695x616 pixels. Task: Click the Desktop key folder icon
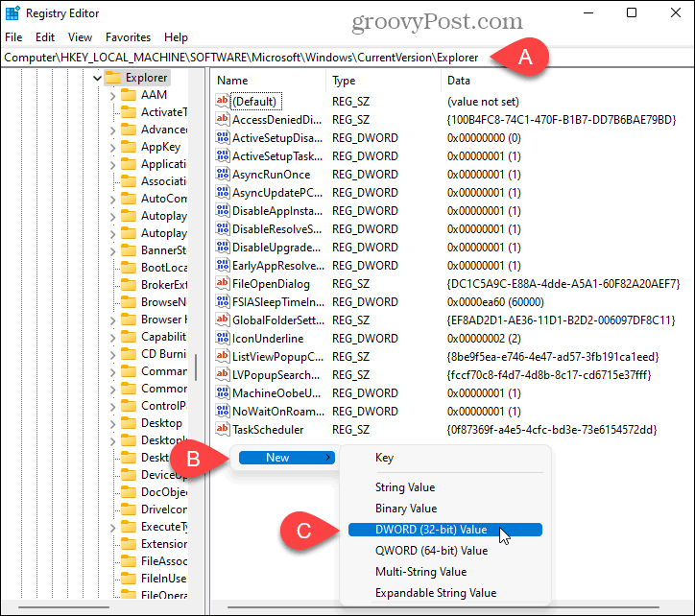pyautogui.click(x=129, y=423)
